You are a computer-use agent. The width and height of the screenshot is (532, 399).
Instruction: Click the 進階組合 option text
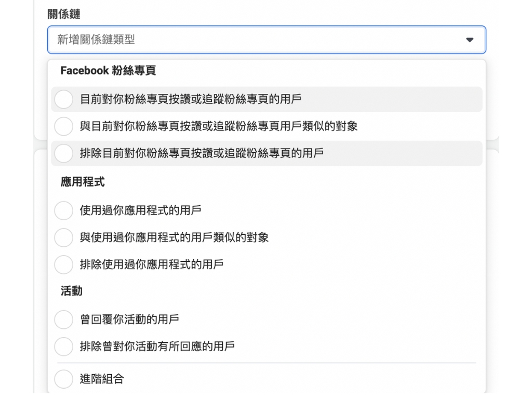click(102, 379)
